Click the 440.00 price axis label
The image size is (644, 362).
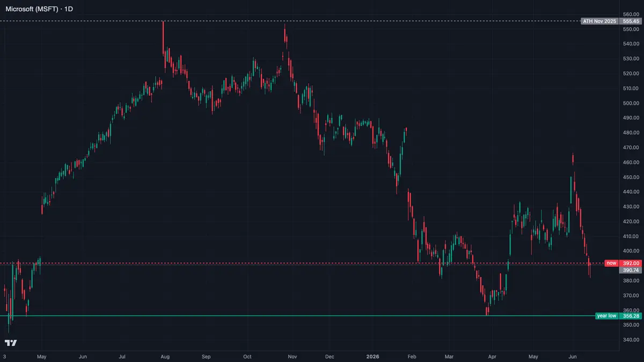click(631, 192)
